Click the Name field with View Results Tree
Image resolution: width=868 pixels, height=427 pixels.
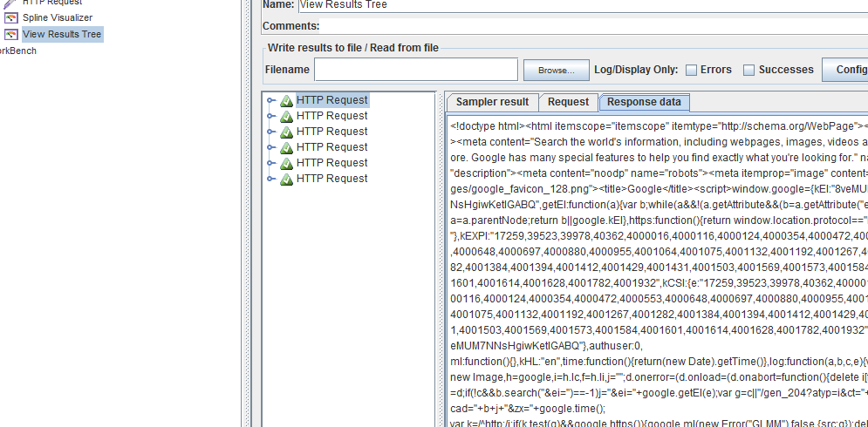click(583, 5)
